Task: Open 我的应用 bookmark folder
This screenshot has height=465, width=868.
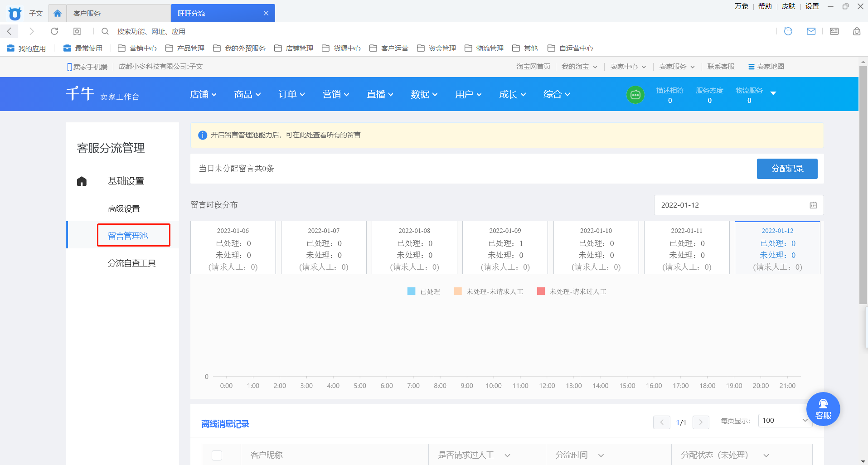Action: pyautogui.click(x=26, y=48)
